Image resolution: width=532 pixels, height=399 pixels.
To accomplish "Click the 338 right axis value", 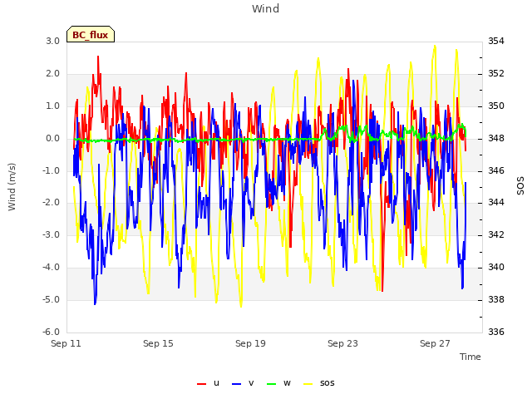I will coord(496,299).
